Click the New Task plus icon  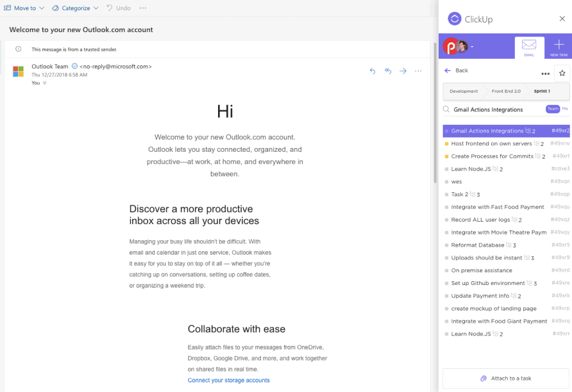[559, 45]
